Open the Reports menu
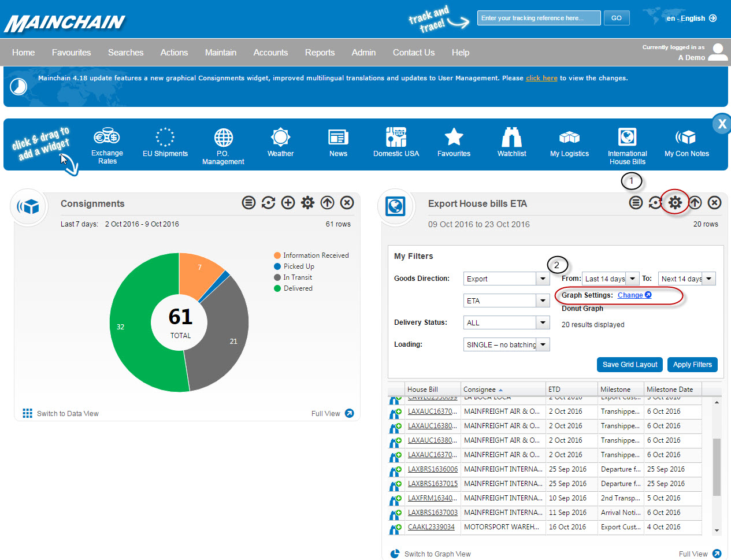731x560 pixels. [320, 52]
